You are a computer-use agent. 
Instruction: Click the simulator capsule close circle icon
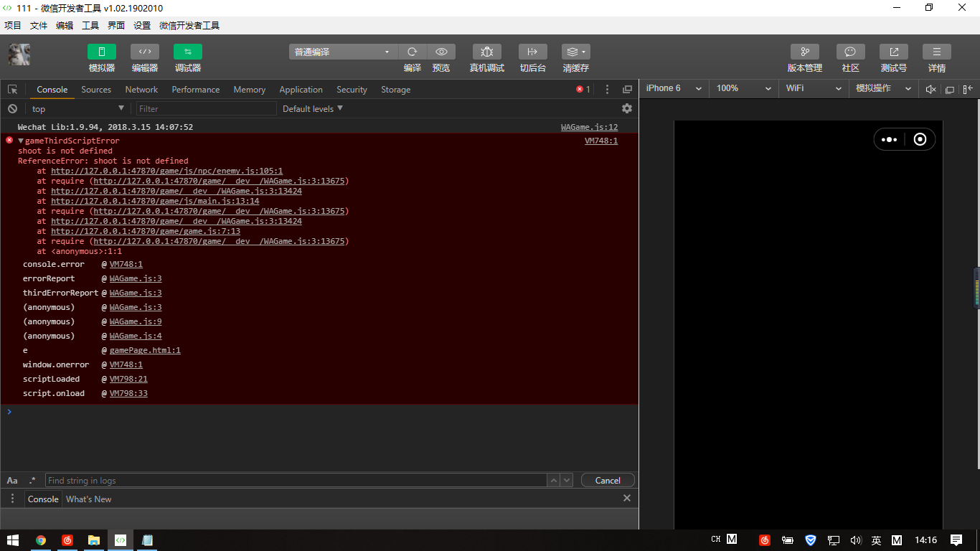coord(920,139)
